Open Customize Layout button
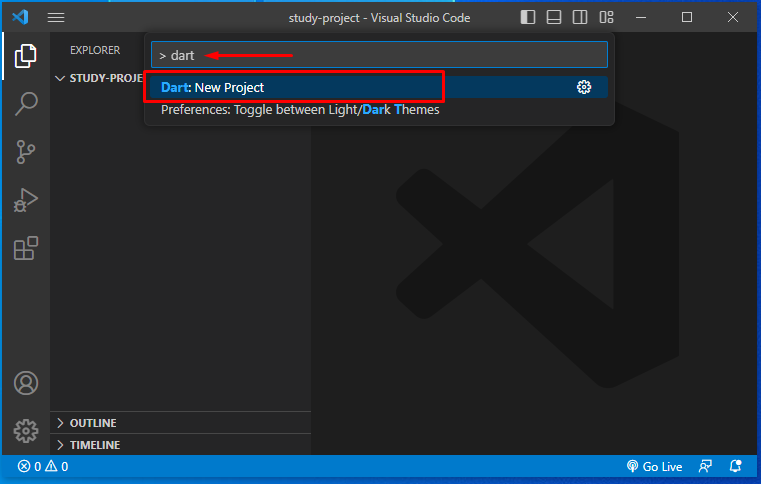 (x=606, y=17)
